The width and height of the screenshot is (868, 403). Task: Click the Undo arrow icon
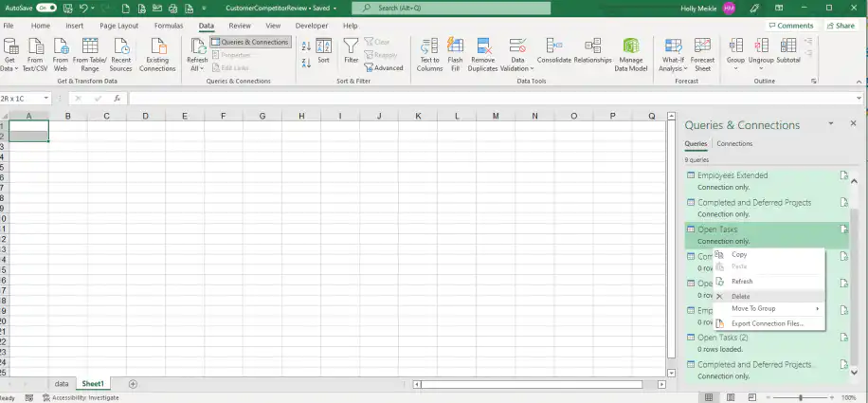tap(83, 9)
